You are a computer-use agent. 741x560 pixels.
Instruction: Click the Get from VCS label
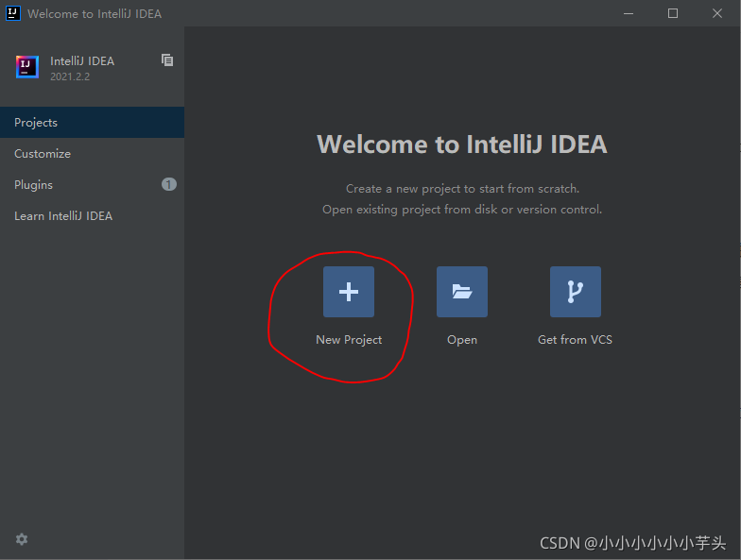(x=575, y=340)
